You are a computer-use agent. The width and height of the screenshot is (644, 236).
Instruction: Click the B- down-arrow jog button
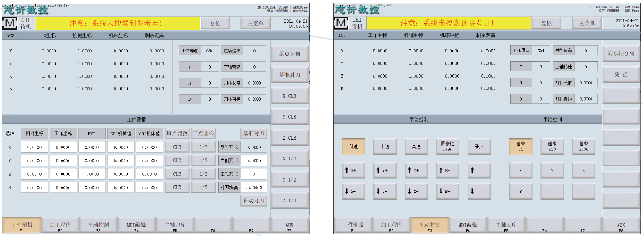447,191
